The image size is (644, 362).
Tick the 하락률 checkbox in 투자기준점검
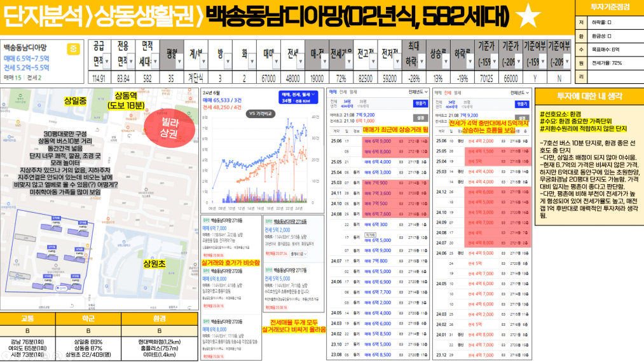coord(609,22)
